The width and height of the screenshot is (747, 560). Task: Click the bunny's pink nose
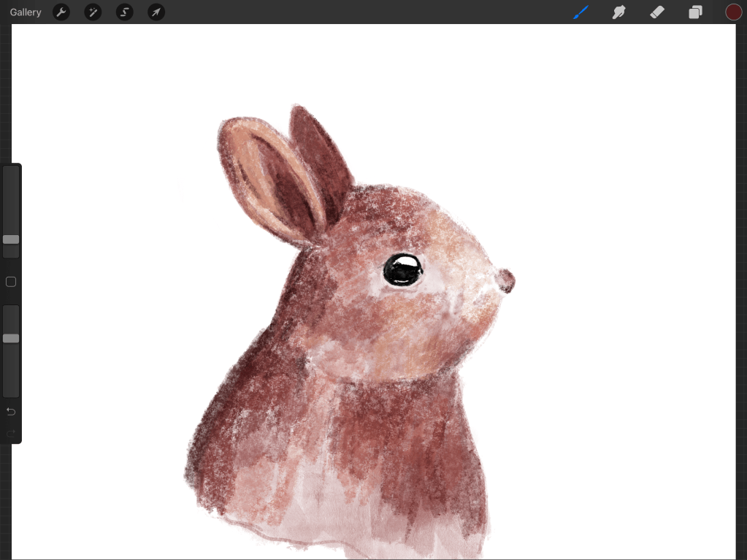[x=506, y=281]
